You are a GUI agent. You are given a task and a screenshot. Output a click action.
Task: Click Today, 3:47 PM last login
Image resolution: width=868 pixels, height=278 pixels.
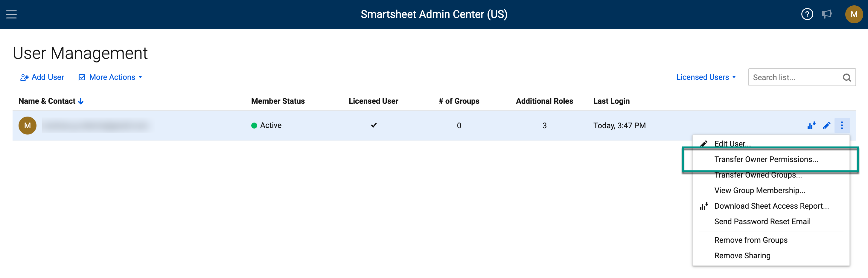point(619,126)
